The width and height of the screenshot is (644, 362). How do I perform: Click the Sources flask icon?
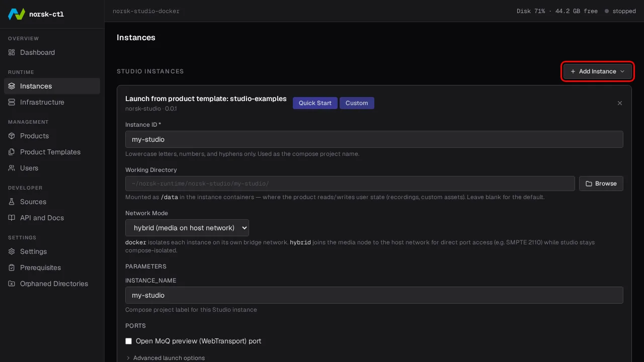click(x=12, y=202)
